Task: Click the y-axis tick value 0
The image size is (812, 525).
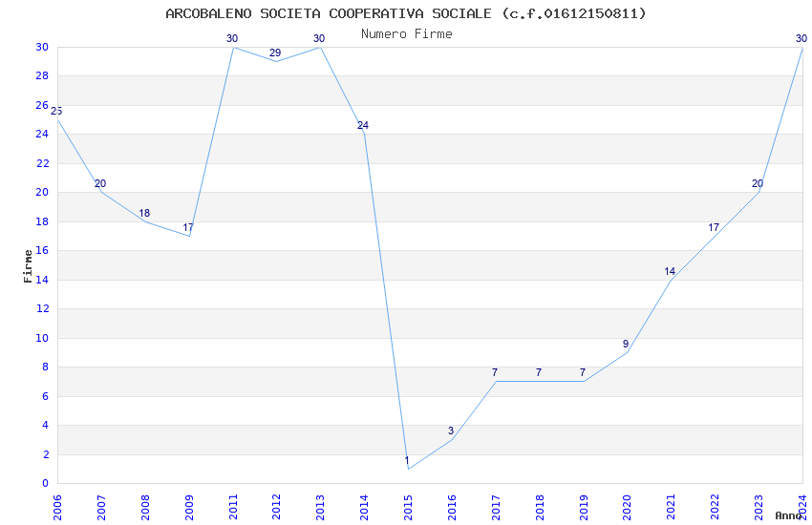Action: click(46, 484)
